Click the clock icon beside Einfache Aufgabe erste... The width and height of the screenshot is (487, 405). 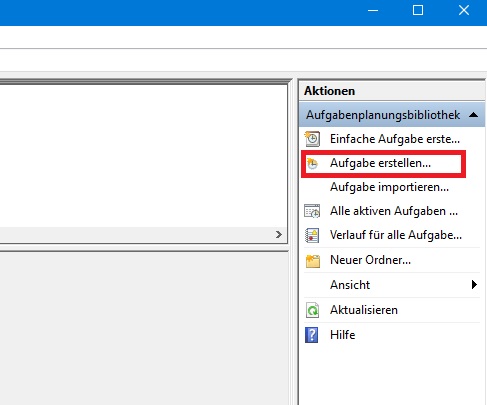[312, 139]
